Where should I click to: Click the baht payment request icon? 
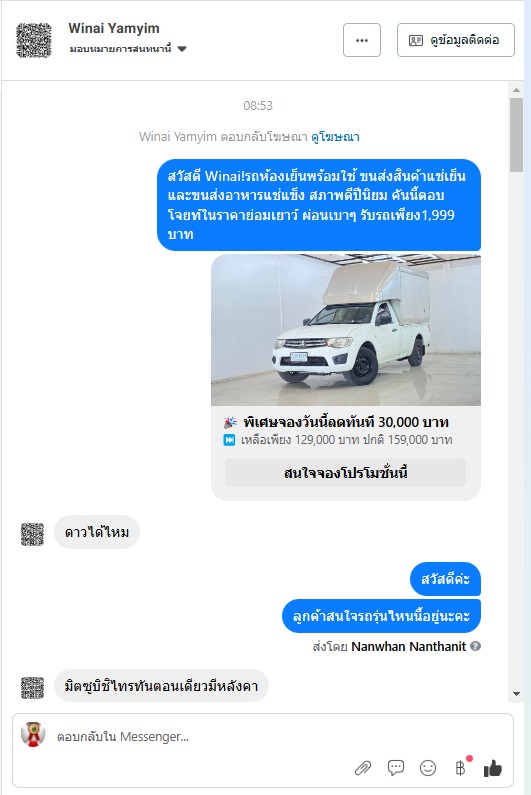(x=461, y=768)
